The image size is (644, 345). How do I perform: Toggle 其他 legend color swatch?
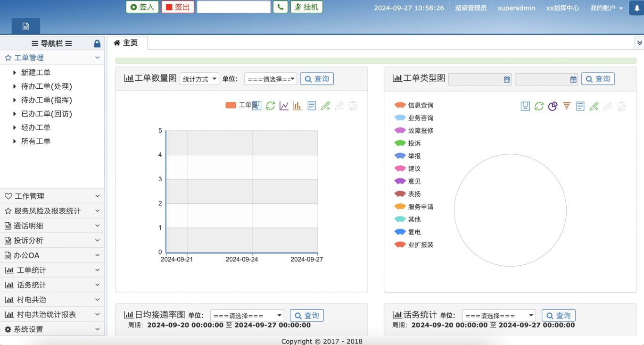pos(400,219)
